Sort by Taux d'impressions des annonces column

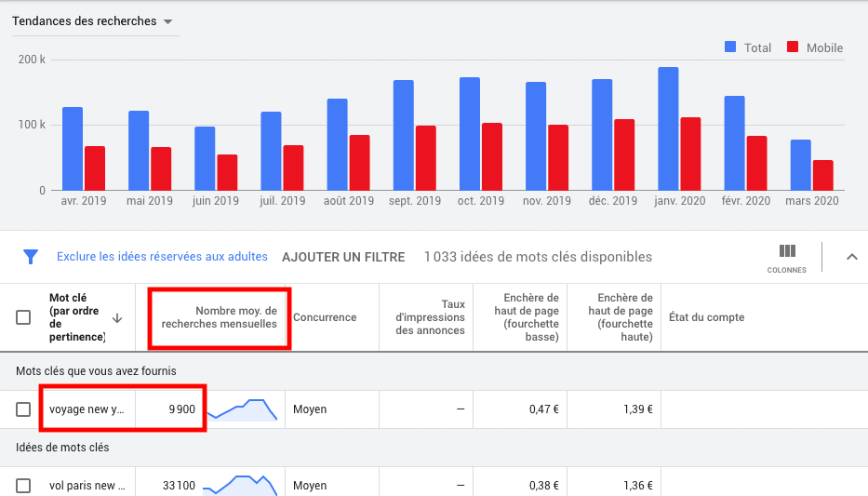[429, 317]
